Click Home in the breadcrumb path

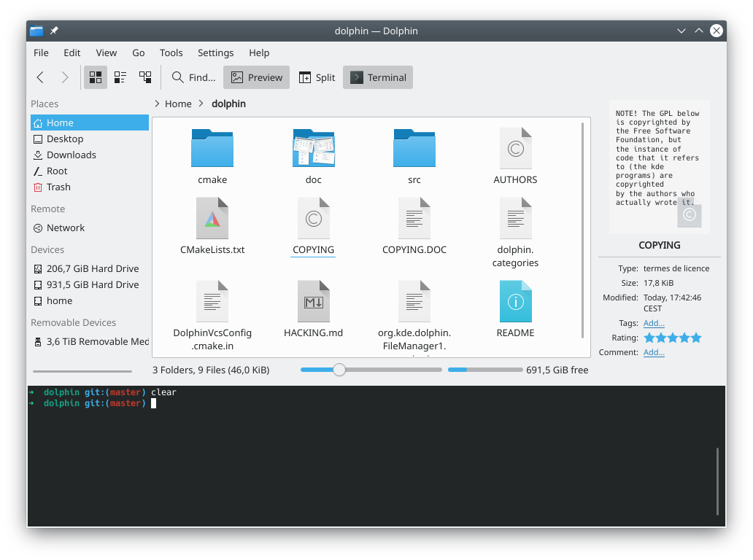(x=178, y=104)
